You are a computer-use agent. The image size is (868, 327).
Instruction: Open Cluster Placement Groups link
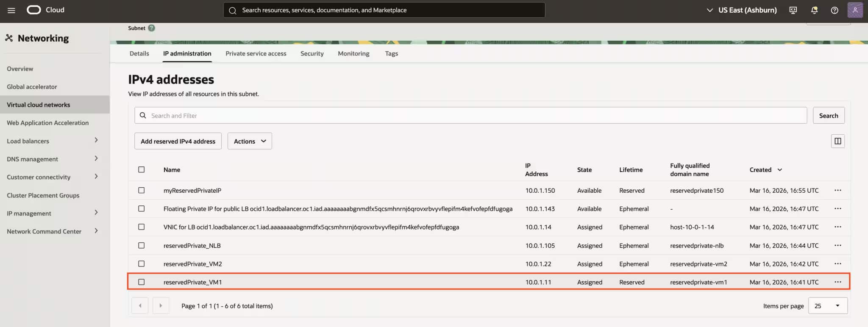click(x=43, y=195)
